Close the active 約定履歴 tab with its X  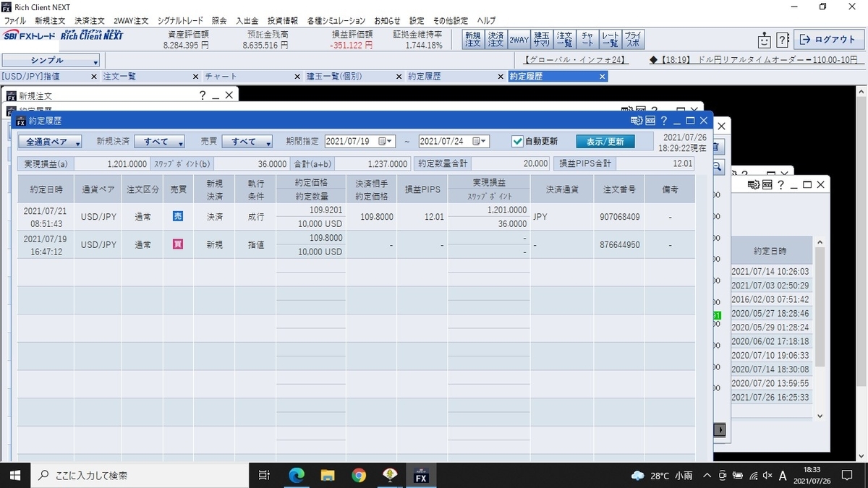[x=602, y=76]
